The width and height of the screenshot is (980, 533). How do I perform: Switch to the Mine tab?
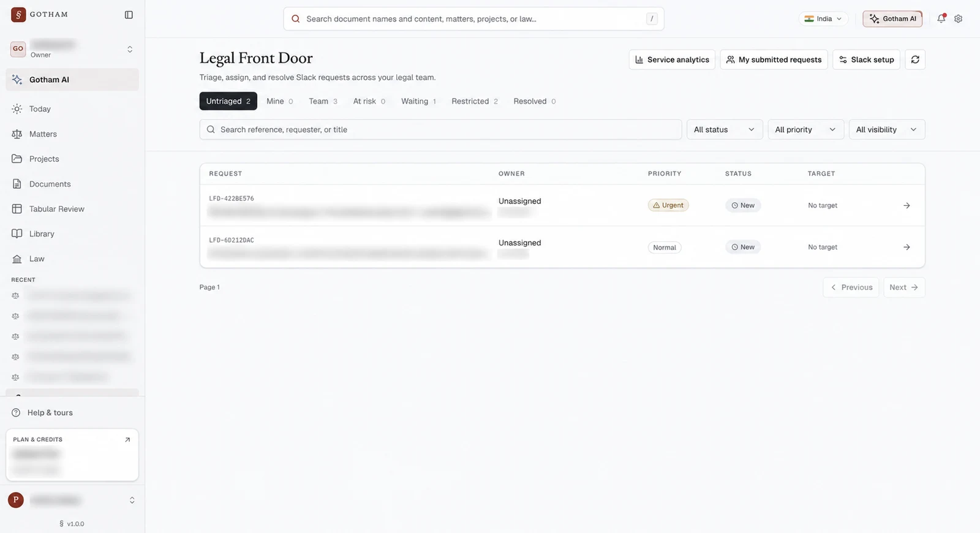pos(280,101)
